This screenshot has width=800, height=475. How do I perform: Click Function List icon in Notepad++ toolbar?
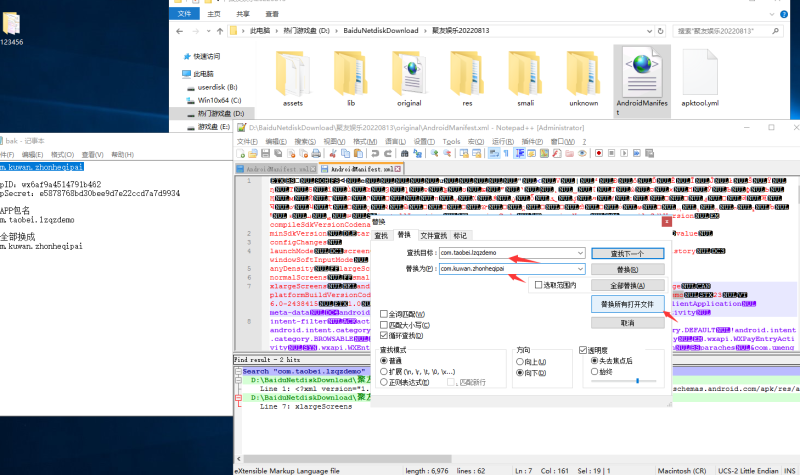[557, 153]
